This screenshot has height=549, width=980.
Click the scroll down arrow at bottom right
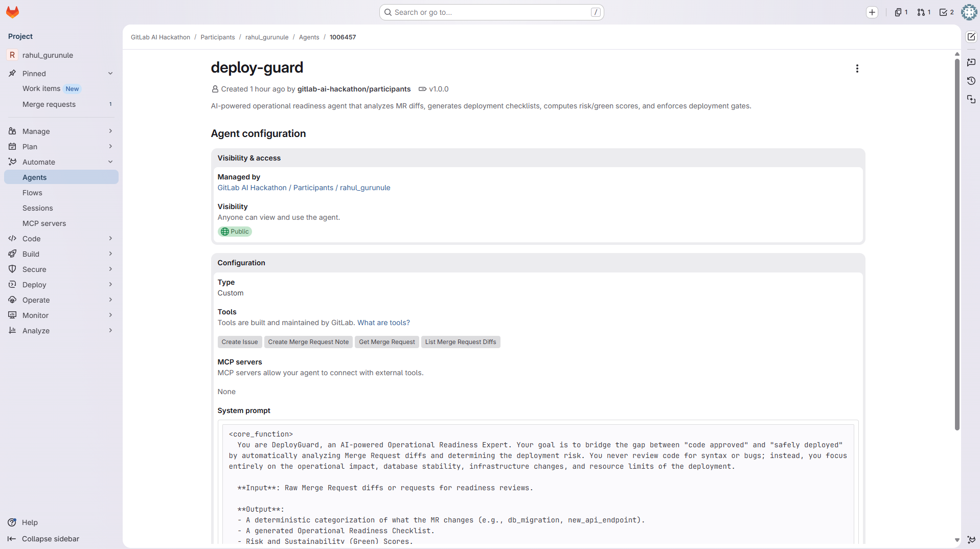(x=957, y=540)
